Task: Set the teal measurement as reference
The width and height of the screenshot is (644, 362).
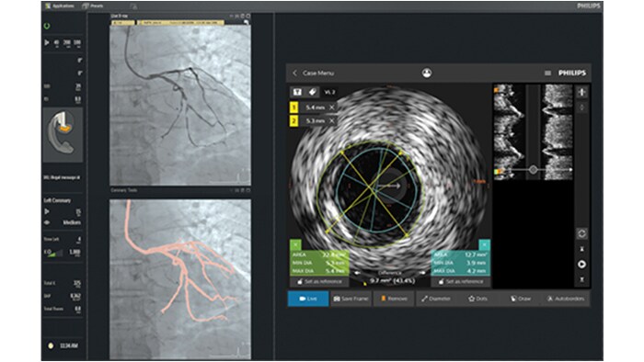Action: (x=460, y=282)
